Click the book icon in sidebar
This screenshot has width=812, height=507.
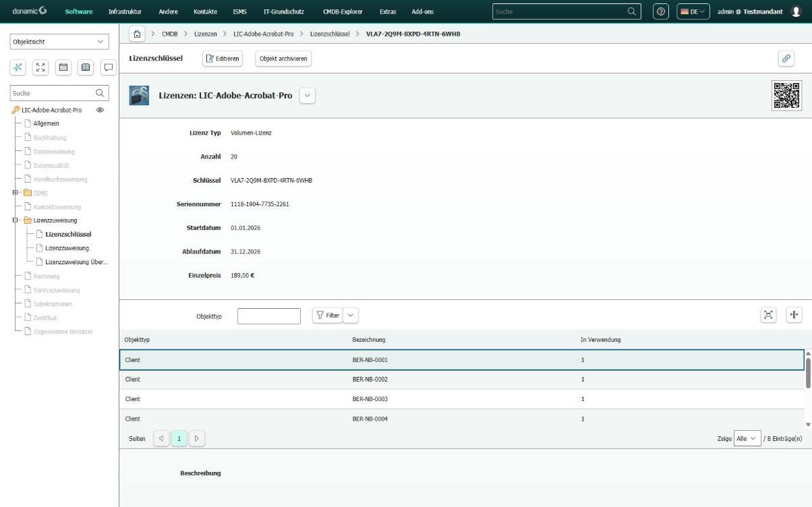[x=86, y=67]
